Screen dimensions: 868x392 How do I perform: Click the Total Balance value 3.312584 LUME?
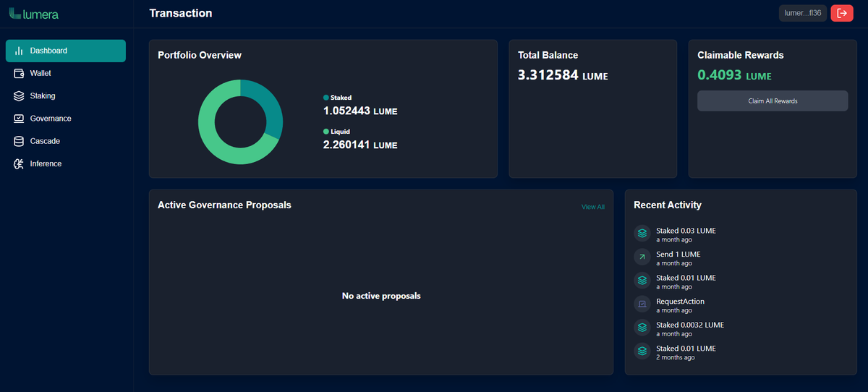(563, 74)
